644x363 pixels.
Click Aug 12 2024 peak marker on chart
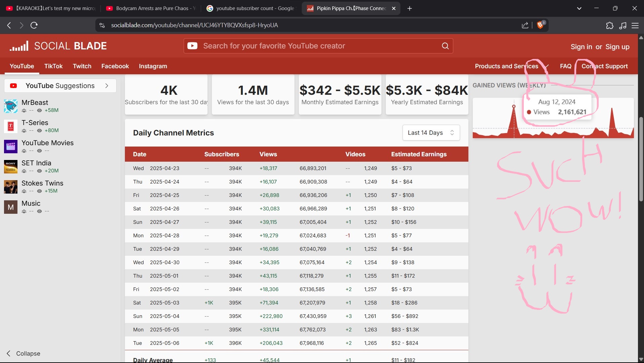point(514,107)
